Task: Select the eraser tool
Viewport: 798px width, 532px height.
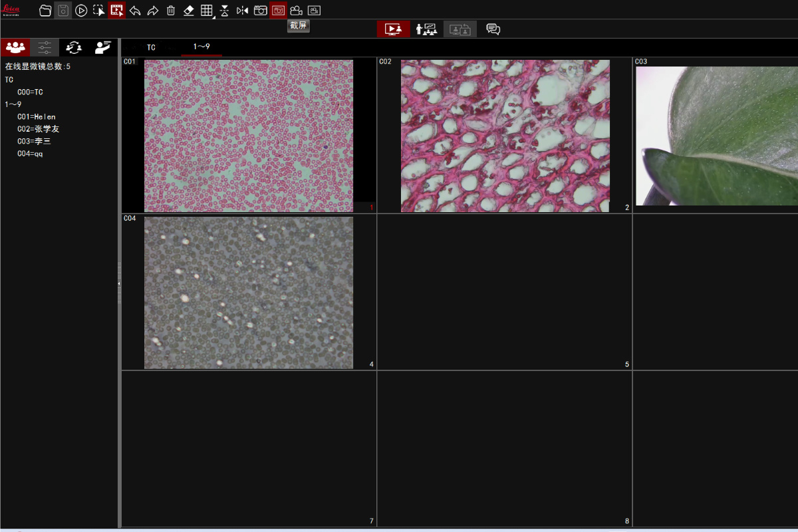Action: [189, 11]
